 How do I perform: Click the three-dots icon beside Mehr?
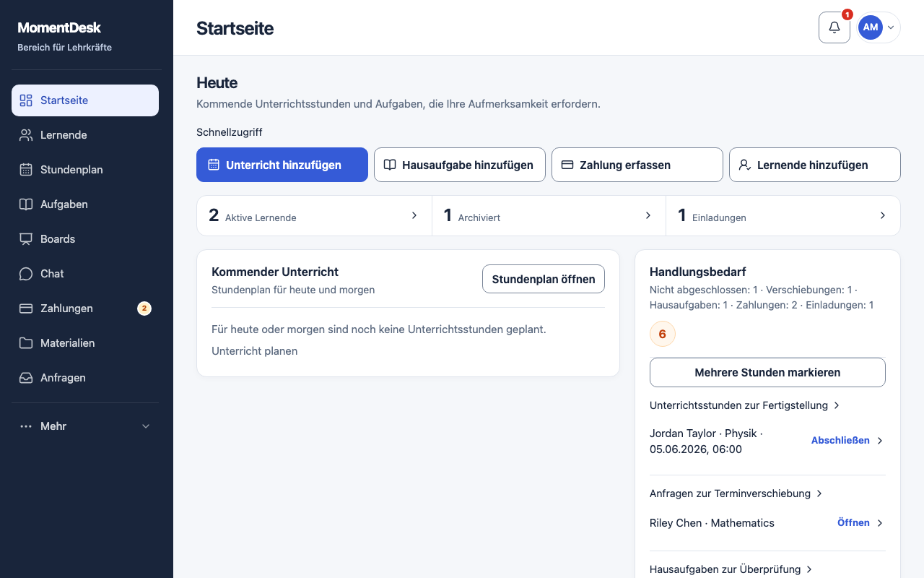(26, 426)
